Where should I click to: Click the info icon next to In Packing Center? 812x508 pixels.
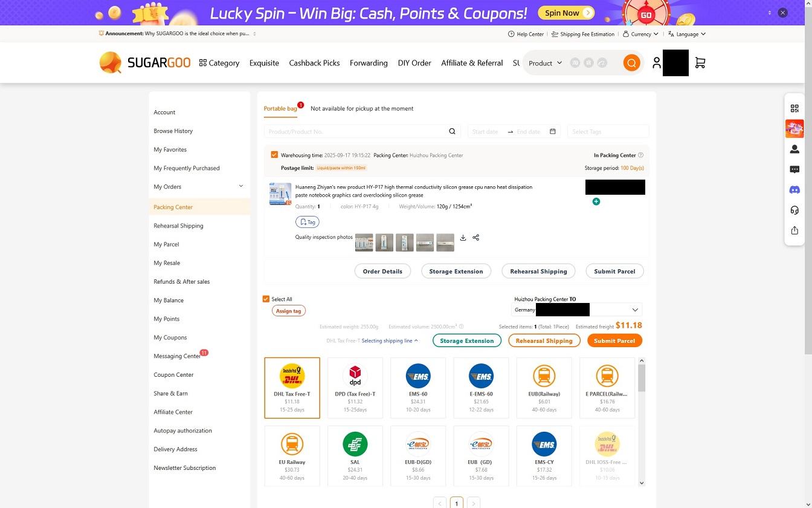(x=641, y=155)
